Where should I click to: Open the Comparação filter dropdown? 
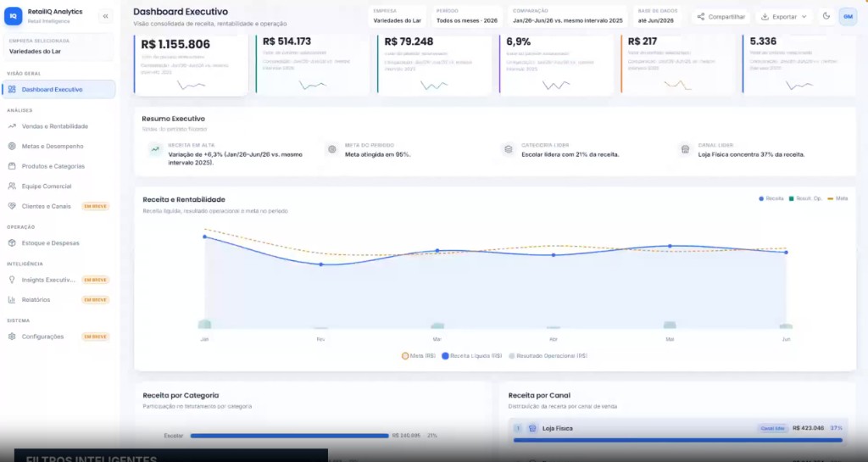pyautogui.click(x=567, y=17)
